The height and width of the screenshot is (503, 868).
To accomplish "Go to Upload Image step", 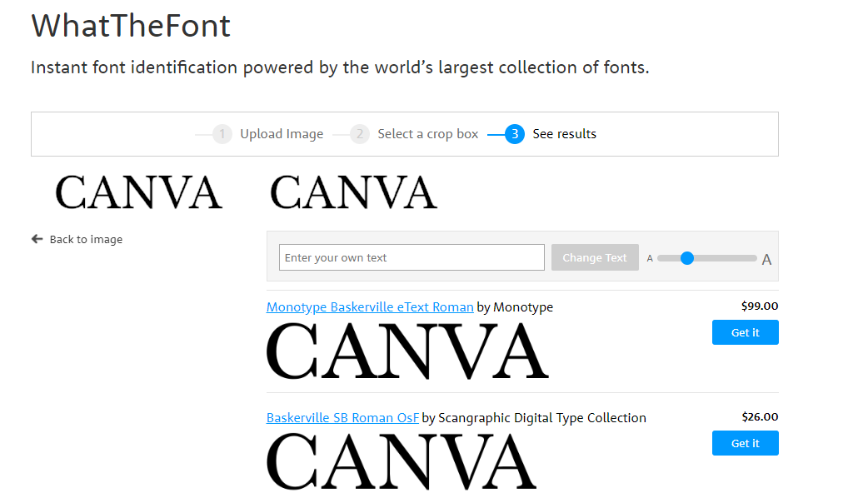I will tap(282, 134).
